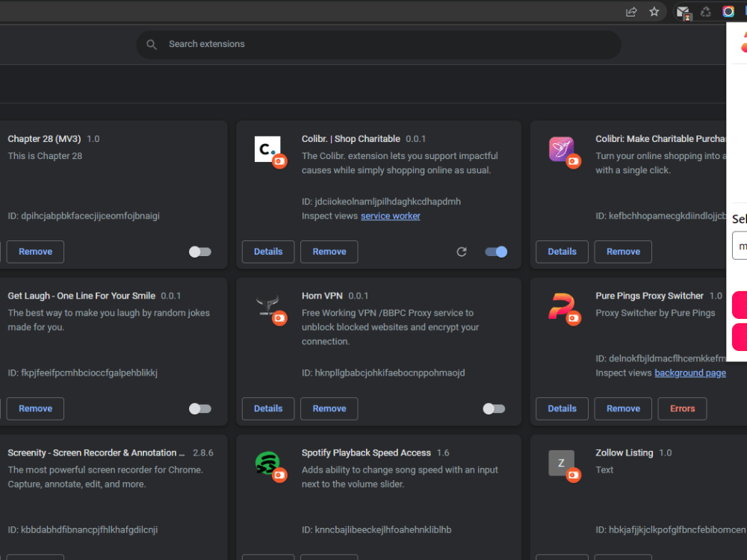Click the ID fkpjfeeifpcmhbcioccfgalpehblikkj text
Image resolution: width=747 pixels, height=560 pixels.
point(82,373)
